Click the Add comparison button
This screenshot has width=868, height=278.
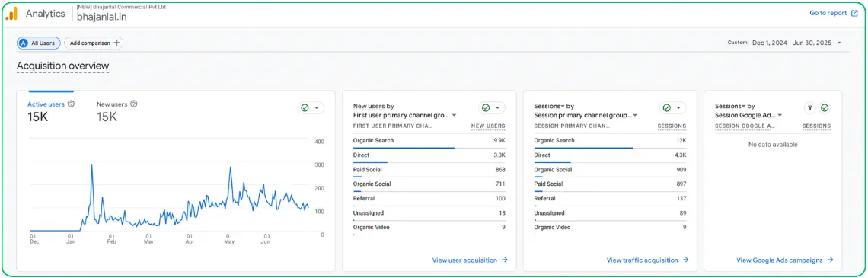click(x=94, y=43)
